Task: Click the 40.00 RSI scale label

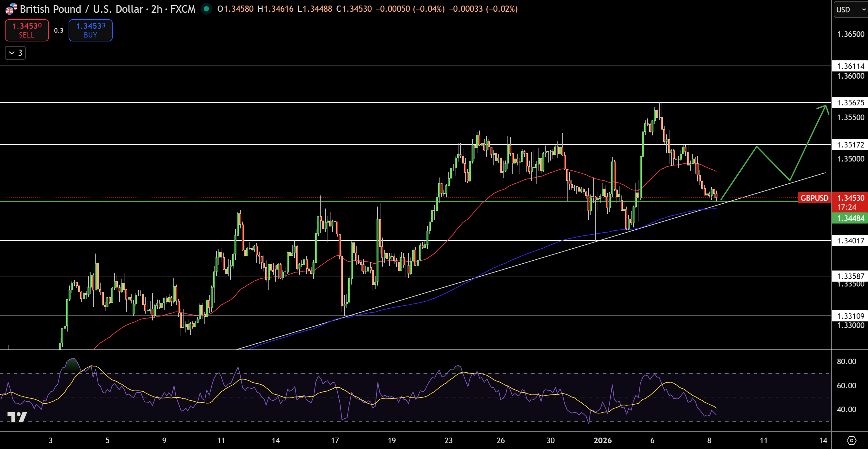Action: tap(846, 409)
